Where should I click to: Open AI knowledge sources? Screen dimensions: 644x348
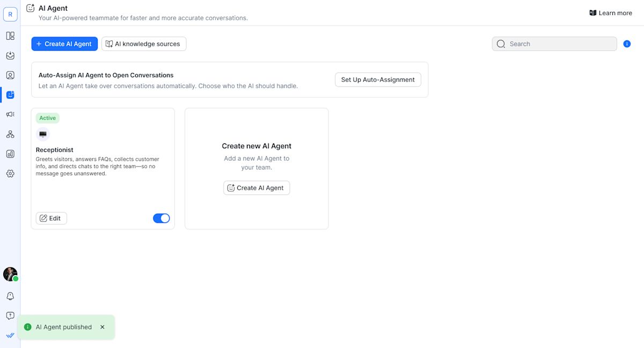pyautogui.click(x=144, y=44)
